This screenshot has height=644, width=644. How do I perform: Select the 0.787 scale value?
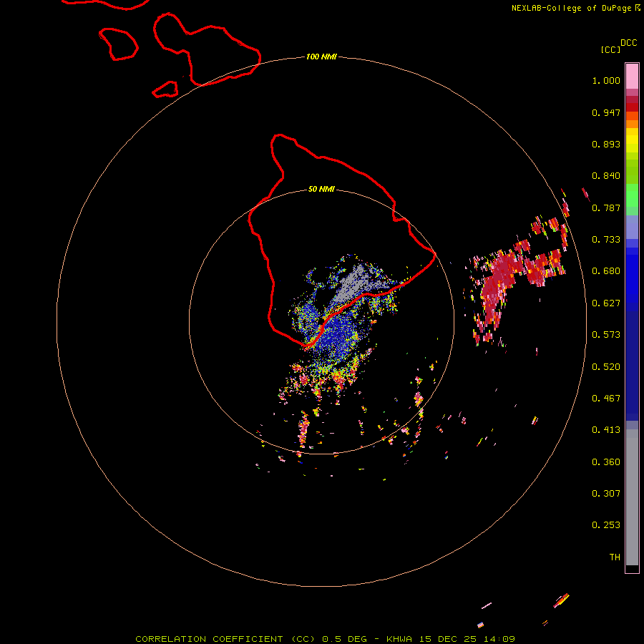[606, 208]
